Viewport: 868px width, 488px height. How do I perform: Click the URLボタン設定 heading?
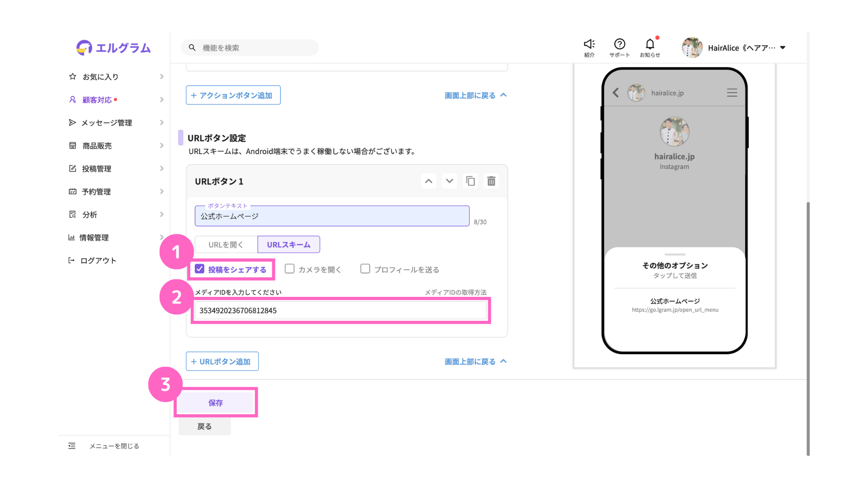click(217, 138)
